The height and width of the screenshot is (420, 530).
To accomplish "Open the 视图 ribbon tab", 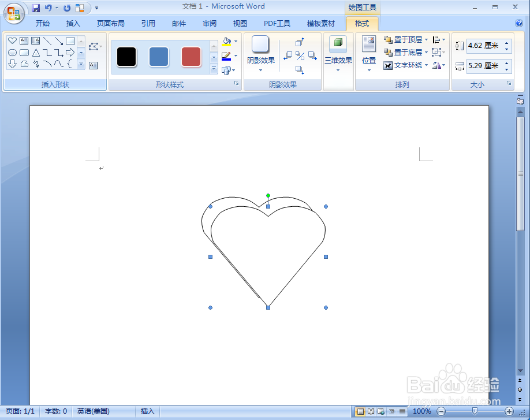I will (x=240, y=23).
